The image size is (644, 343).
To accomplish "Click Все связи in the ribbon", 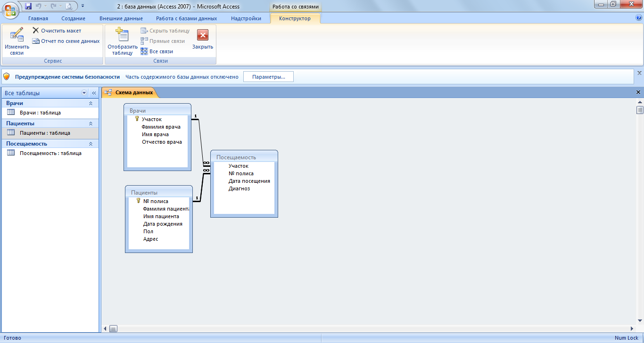I will [x=157, y=51].
